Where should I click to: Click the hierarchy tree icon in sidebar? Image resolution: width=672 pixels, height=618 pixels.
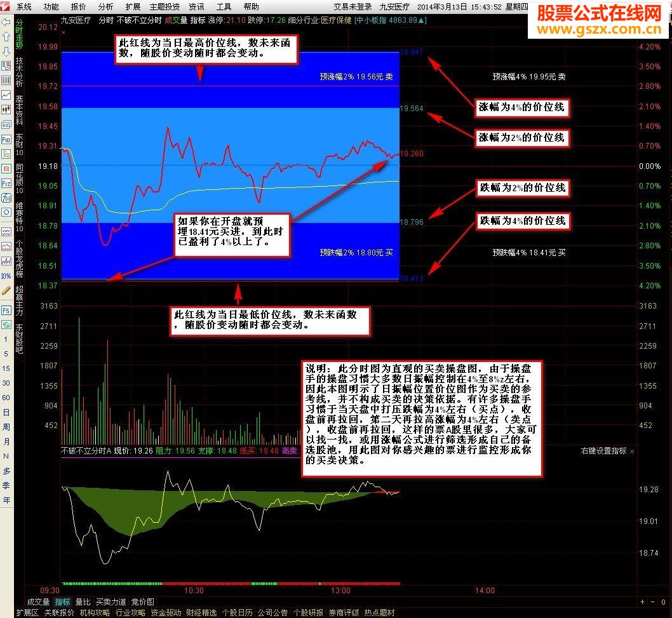[x=6, y=154]
